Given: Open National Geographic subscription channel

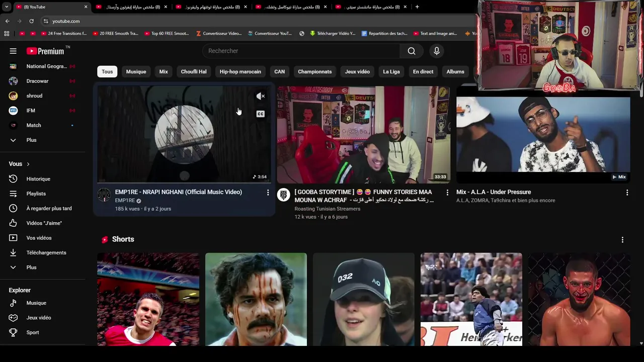Looking at the screenshot, I should click(x=42, y=66).
